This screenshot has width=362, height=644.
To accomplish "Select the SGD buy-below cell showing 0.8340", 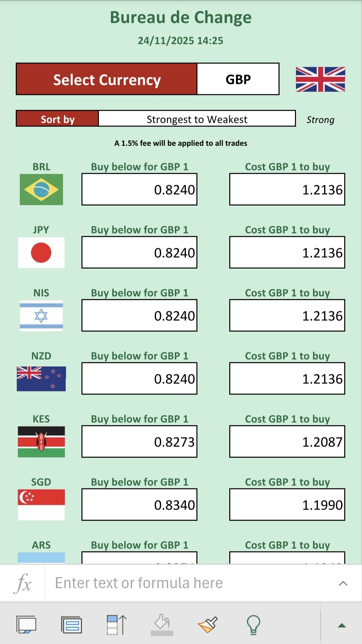I will click(x=139, y=505).
